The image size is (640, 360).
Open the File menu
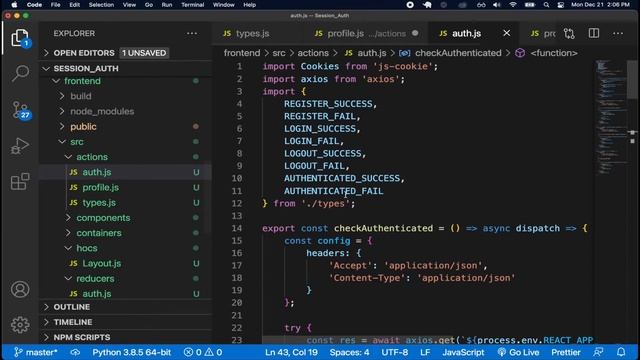pos(56,5)
